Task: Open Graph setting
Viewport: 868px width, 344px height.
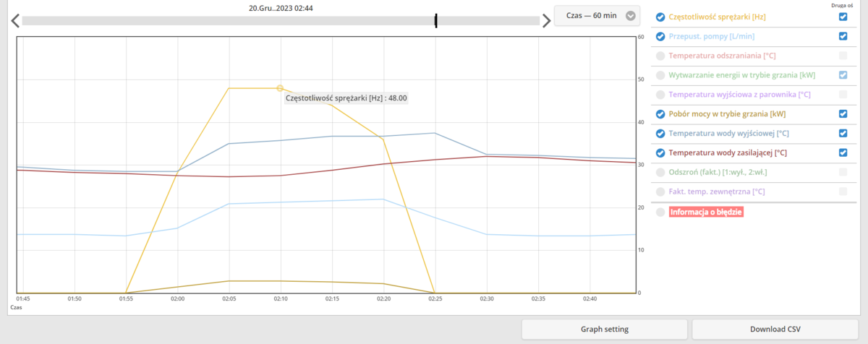Action: [604, 329]
